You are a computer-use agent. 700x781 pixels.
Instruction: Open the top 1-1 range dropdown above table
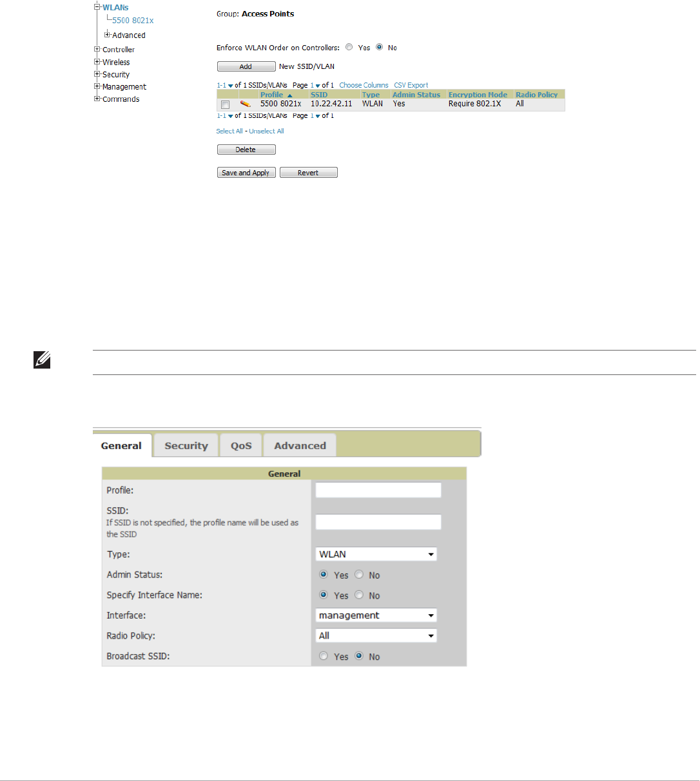pyautogui.click(x=225, y=85)
